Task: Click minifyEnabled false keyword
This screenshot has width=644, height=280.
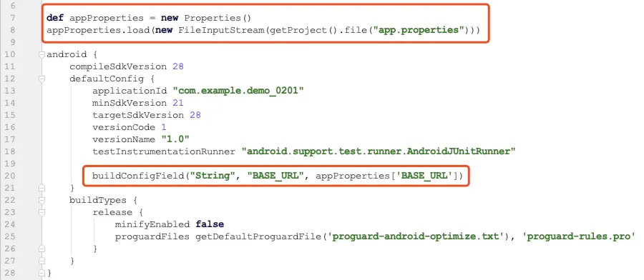Action: [210, 224]
